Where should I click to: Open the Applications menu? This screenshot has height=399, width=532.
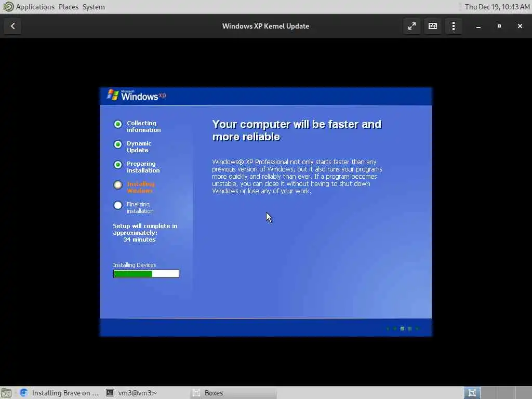(35, 7)
